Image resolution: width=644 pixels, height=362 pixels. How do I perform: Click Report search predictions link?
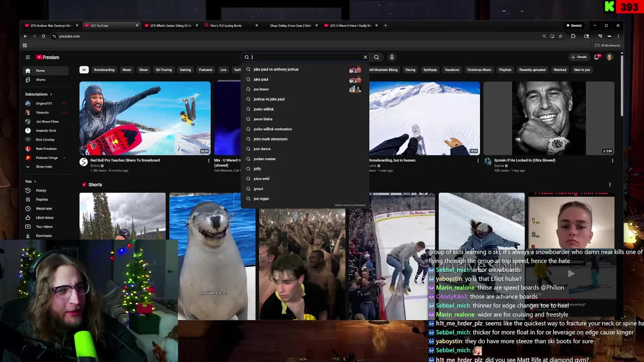click(350, 205)
